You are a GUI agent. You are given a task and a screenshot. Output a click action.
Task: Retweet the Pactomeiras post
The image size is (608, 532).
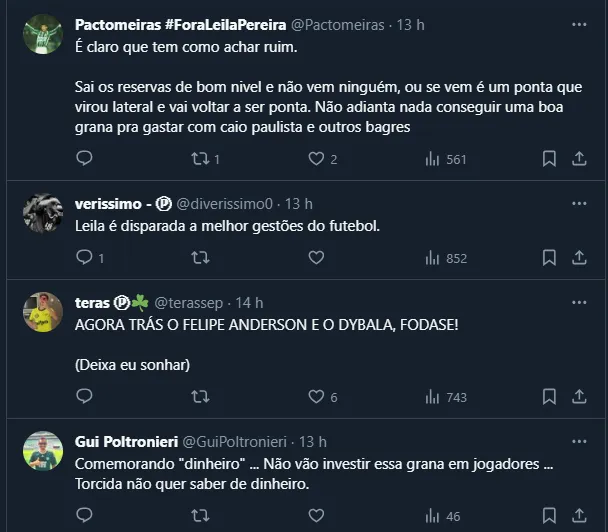coord(200,158)
